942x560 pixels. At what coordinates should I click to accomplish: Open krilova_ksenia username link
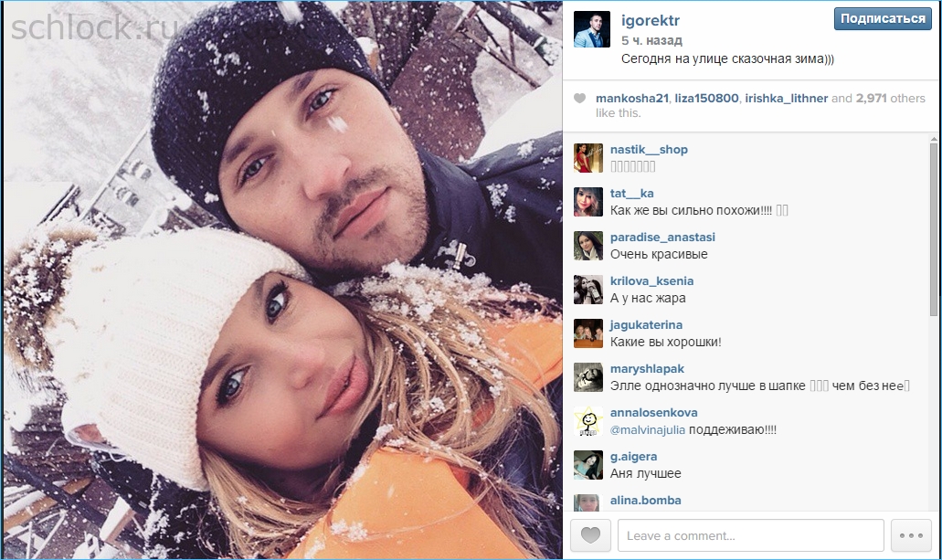pos(651,280)
